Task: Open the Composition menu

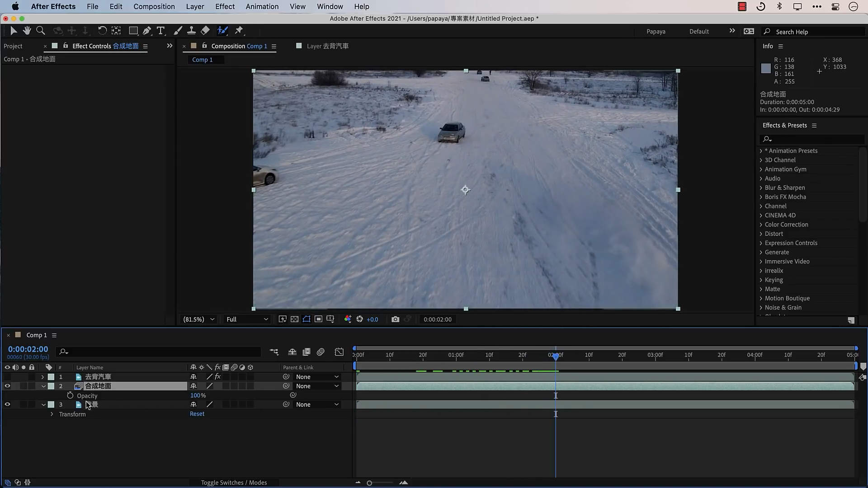Action: coord(154,6)
